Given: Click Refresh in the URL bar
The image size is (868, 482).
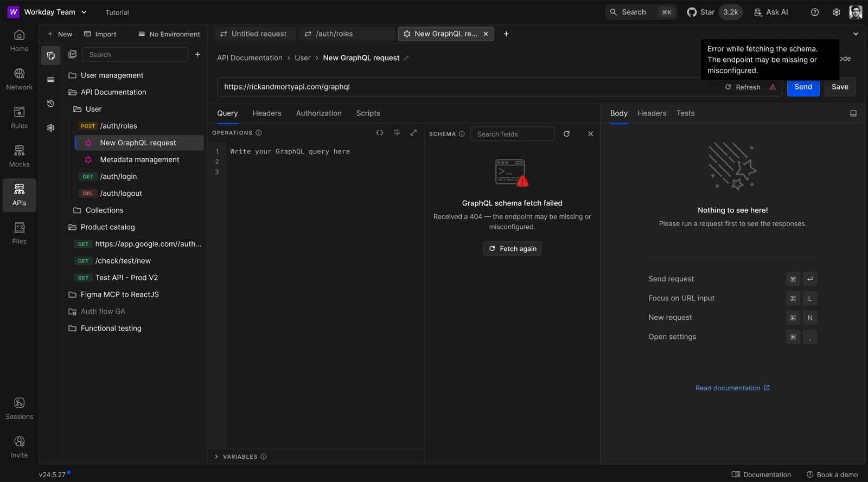Looking at the screenshot, I should tap(743, 87).
